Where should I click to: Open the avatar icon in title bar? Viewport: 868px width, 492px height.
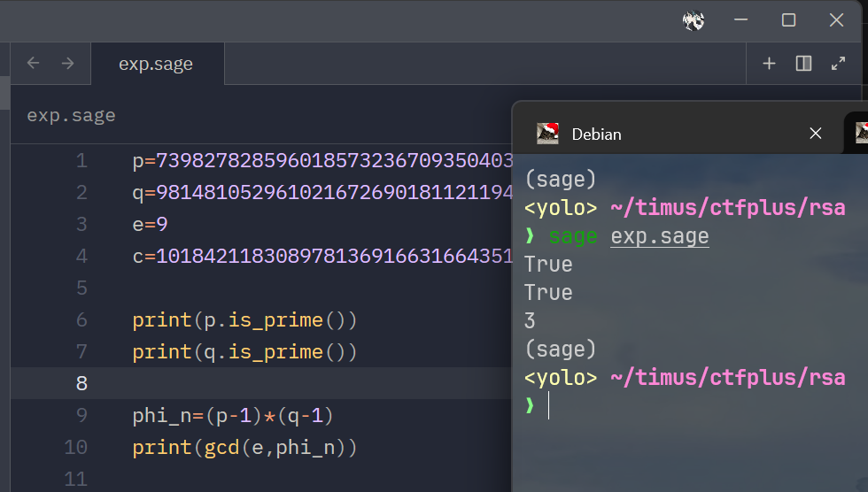tap(693, 20)
